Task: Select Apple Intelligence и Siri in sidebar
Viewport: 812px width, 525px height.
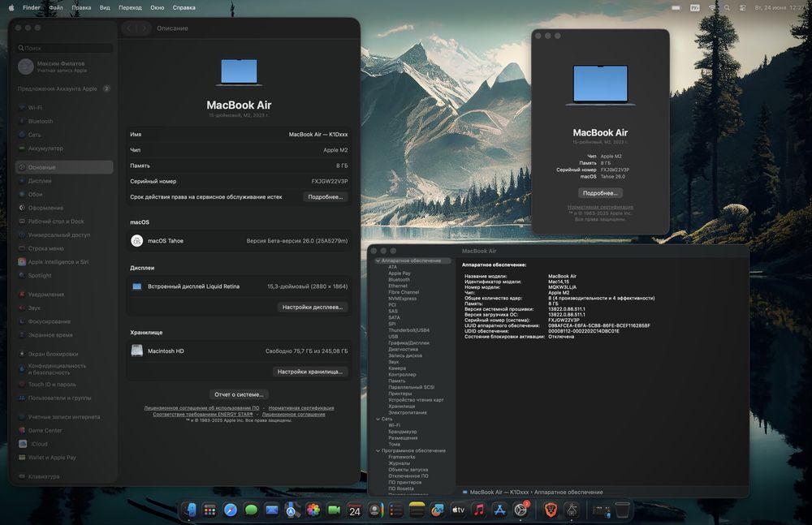Action: point(64,262)
